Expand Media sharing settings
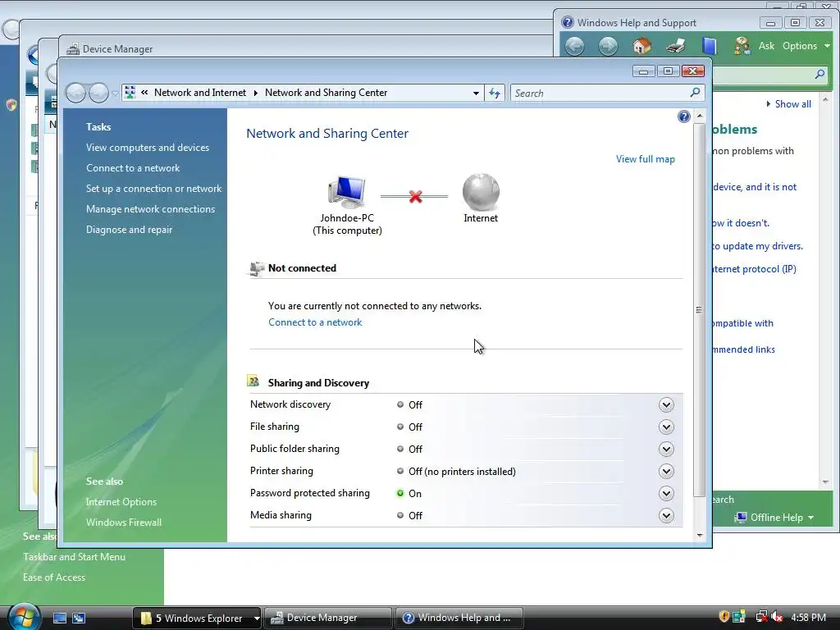 (666, 515)
